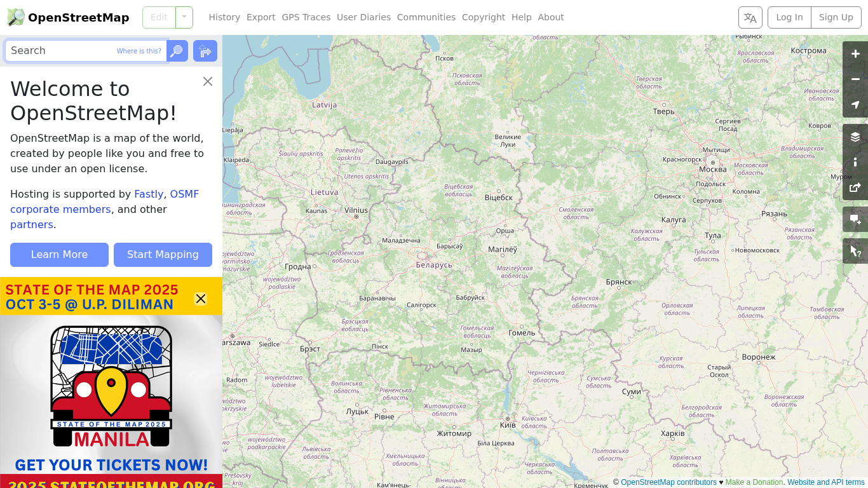The height and width of the screenshot is (488, 868).
Task: Open the Copyright page
Action: coord(484,17)
